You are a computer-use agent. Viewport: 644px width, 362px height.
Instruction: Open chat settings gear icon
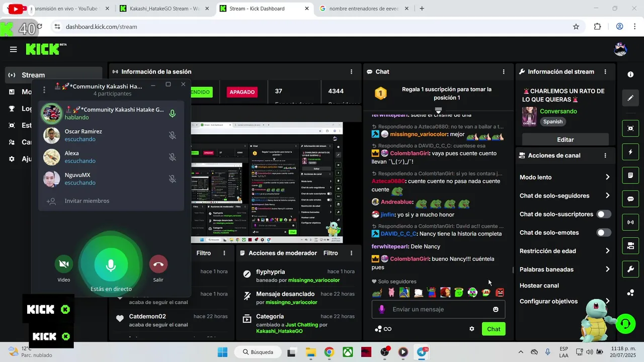471,329
